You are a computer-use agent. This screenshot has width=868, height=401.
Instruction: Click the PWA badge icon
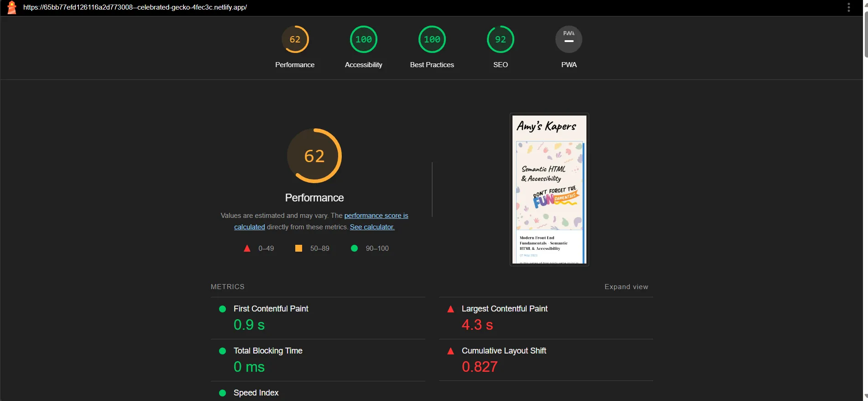[569, 40]
